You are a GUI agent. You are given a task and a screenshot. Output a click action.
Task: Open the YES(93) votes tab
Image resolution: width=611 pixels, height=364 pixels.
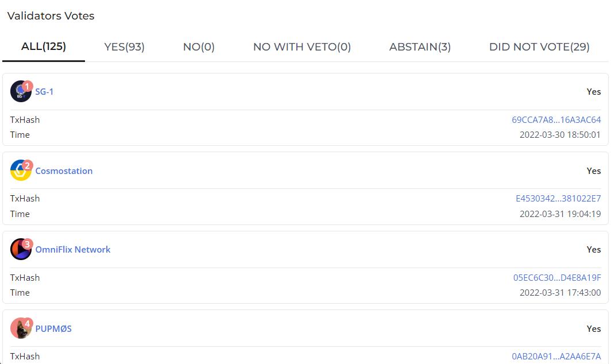(124, 47)
